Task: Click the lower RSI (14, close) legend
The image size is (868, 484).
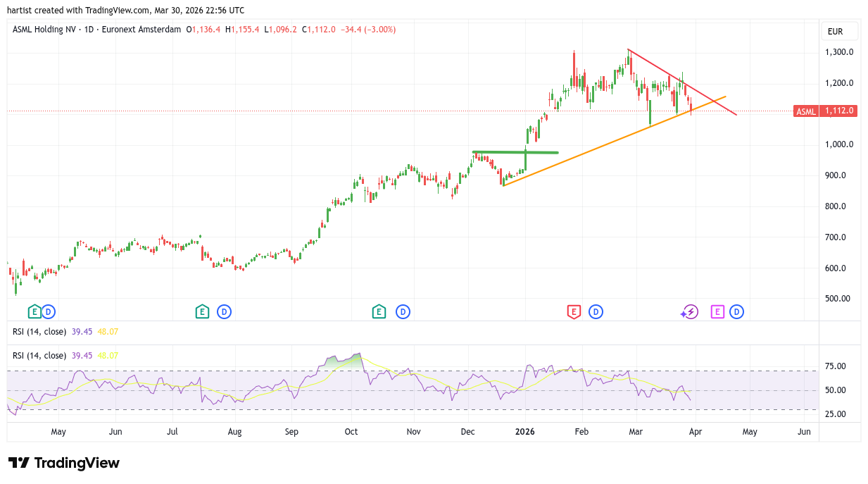Action: point(39,356)
